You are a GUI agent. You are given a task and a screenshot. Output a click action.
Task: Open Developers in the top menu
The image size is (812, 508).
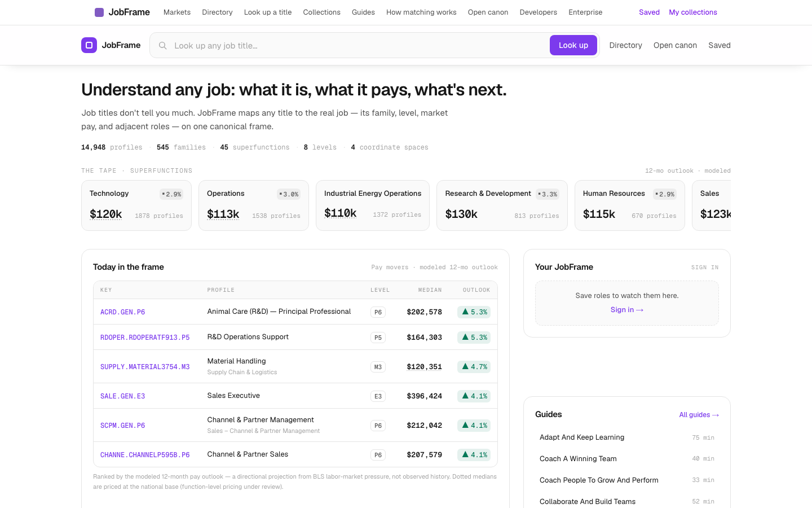(538, 12)
